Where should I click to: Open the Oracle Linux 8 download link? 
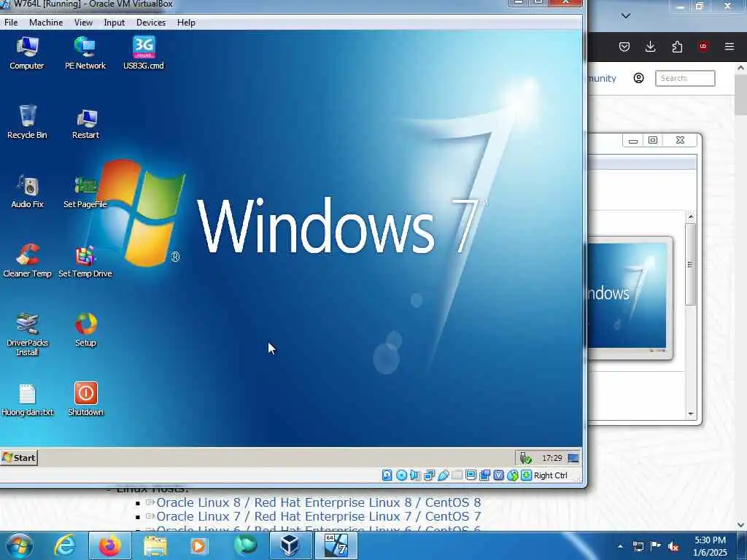[318, 502]
